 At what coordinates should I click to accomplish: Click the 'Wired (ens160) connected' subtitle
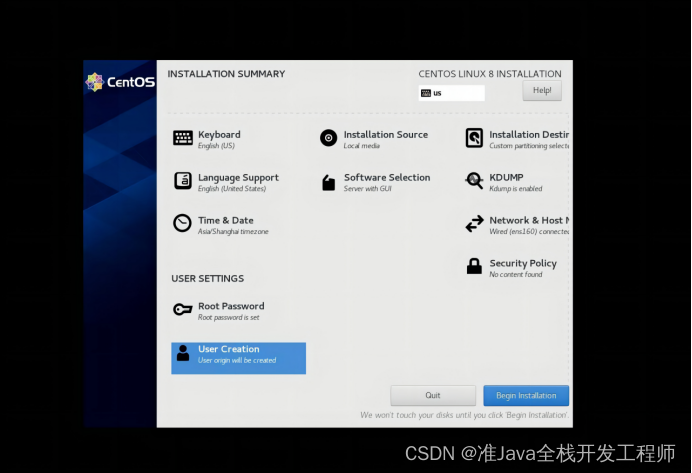click(x=529, y=231)
